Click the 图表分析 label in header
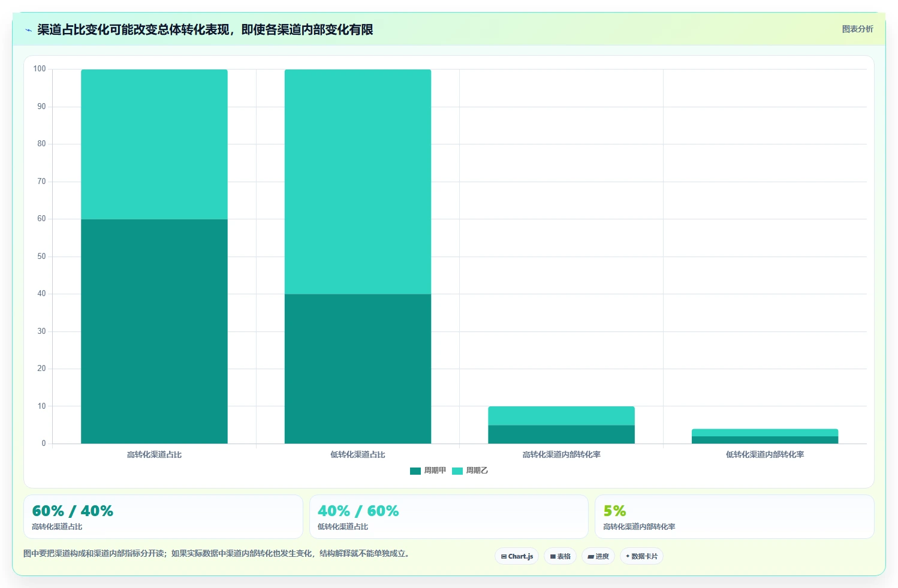898x588 pixels. tap(857, 29)
